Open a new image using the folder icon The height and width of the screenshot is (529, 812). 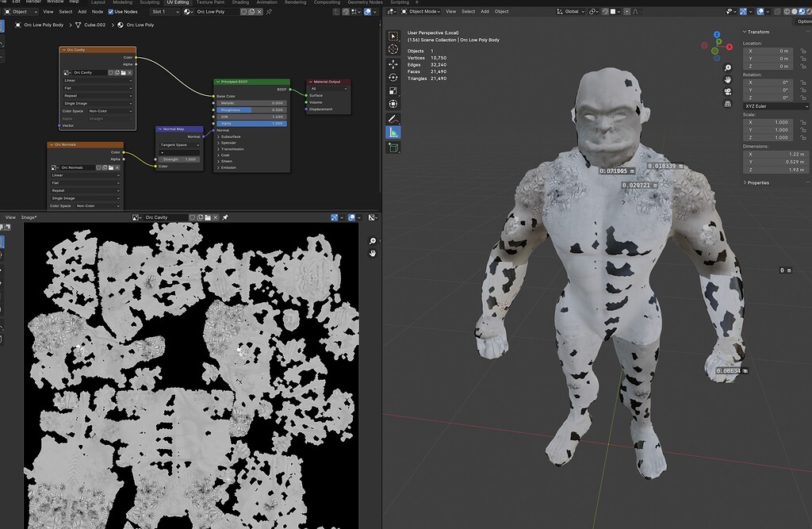pyautogui.click(x=208, y=217)
